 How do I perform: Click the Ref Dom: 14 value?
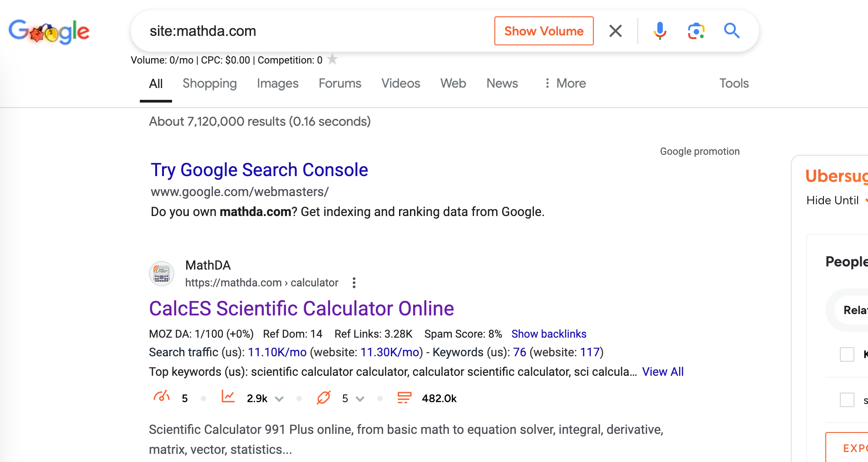click(x=292, y=334)
